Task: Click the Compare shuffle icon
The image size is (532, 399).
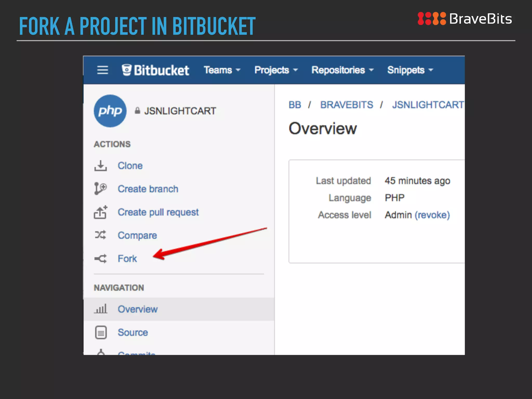Action: [100, 235]
